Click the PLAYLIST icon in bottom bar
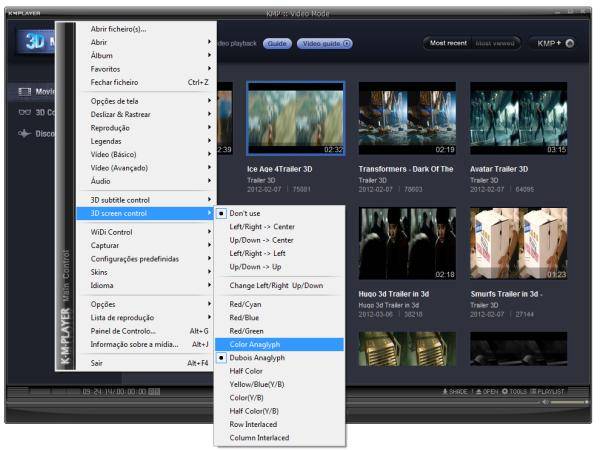 (x=533, y=391)
